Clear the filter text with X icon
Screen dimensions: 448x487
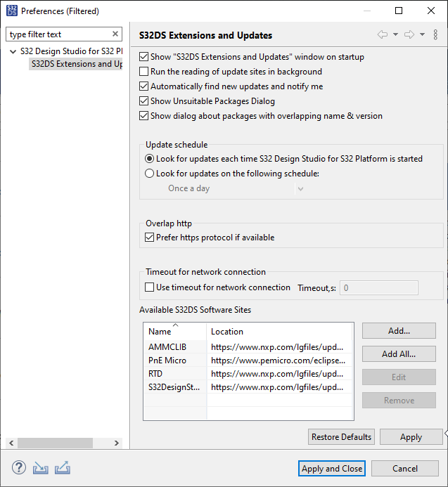[115, 34]
